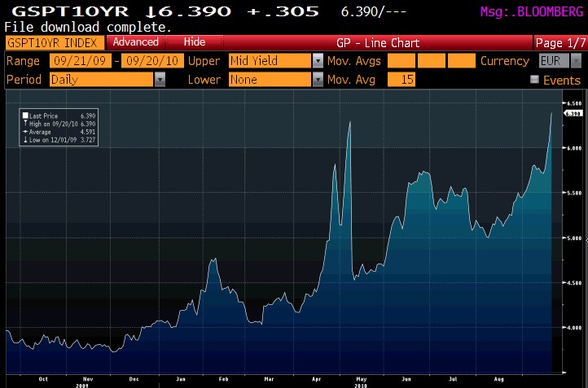
Task: Click the Last Price legend square icon
Action: click(25, 116)
